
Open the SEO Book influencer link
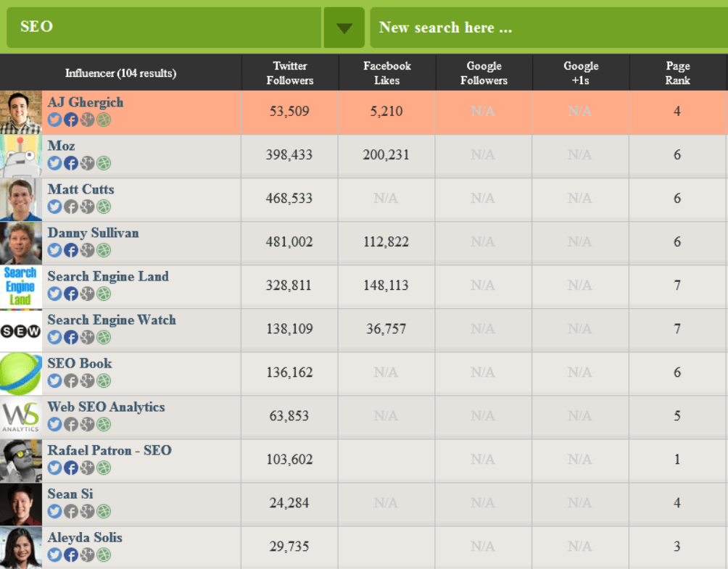[79, 363]
